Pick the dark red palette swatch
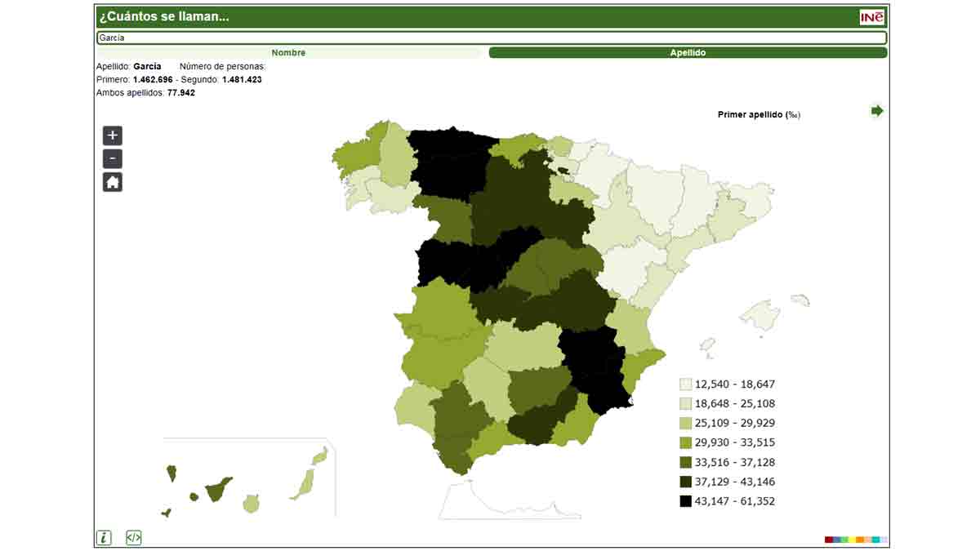 pyautogui.click(x=829, y=540)
